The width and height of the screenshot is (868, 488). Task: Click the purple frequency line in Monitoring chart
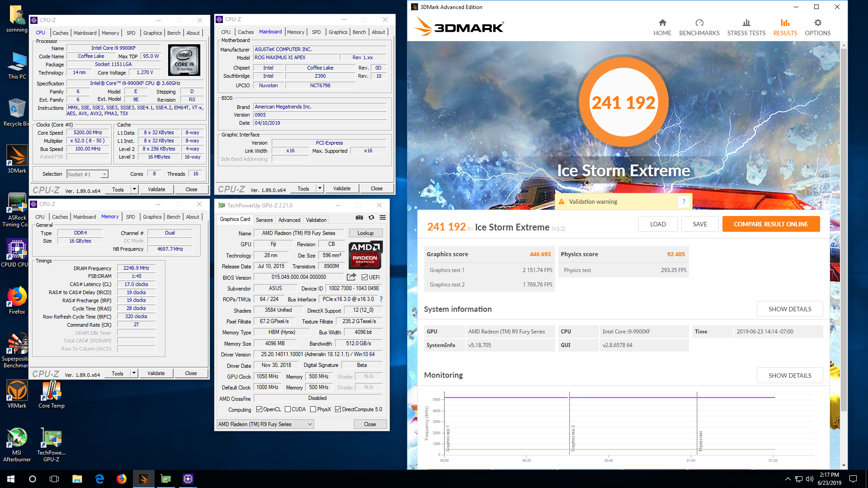[610, 398]
